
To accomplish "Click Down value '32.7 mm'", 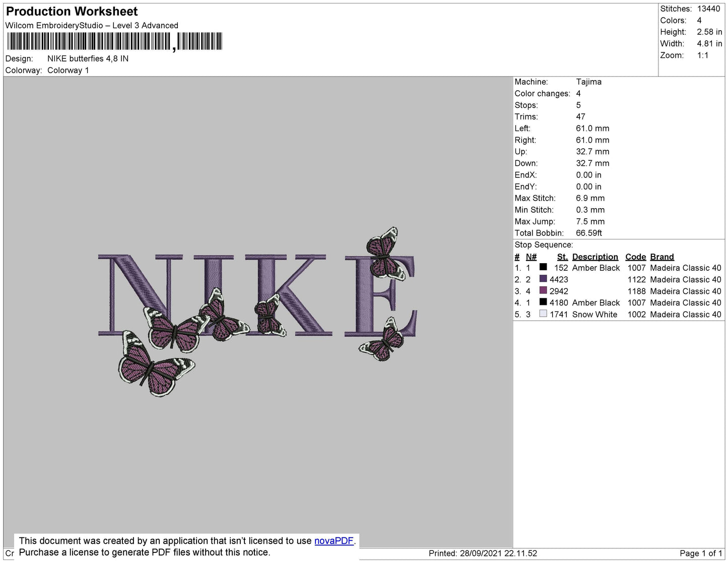I will (x=592, y=163).
